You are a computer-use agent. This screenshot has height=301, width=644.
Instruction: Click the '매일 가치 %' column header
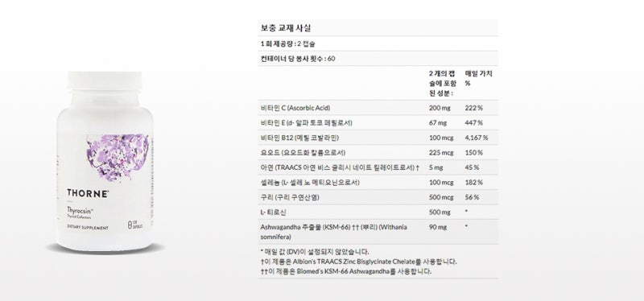[x=478, y=78]
